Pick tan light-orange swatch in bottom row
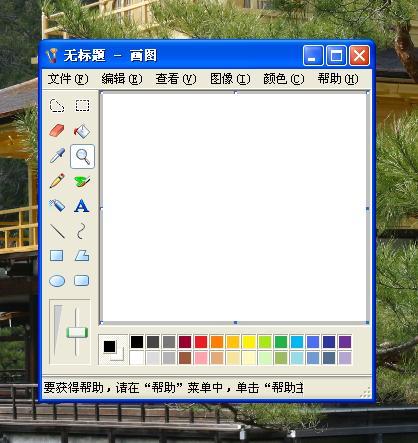Screen dimensions: 418x443 217,358
